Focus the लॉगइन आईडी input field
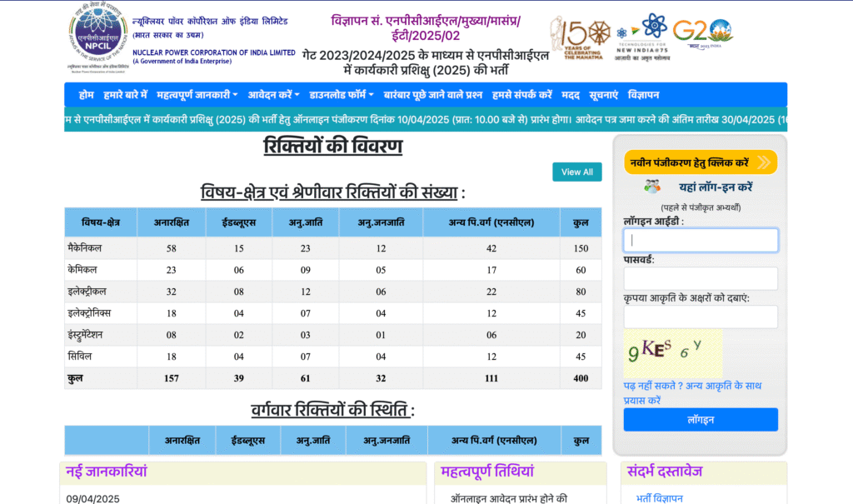The height and width of the screenshot is (504, 853). click(x=700, y=241)
